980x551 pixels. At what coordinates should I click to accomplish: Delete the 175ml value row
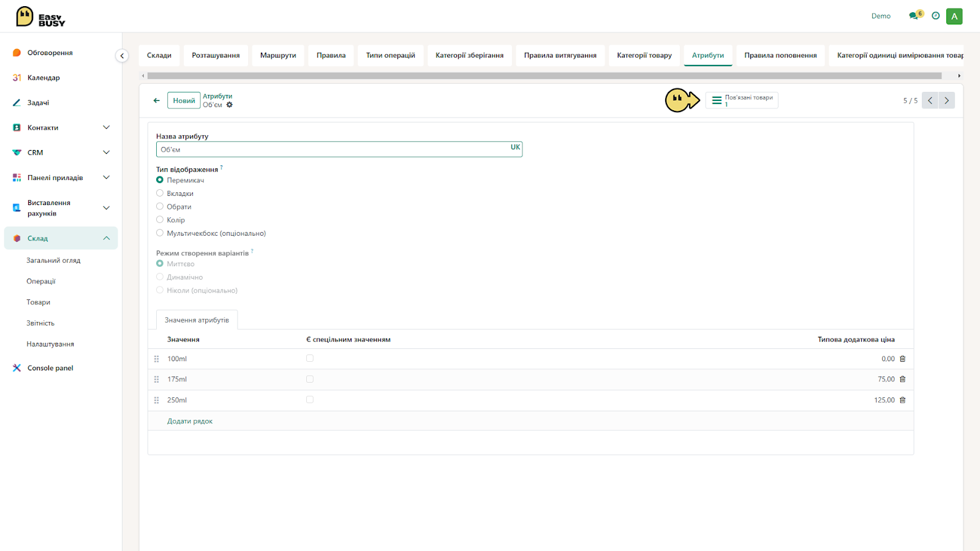(902, 380)
